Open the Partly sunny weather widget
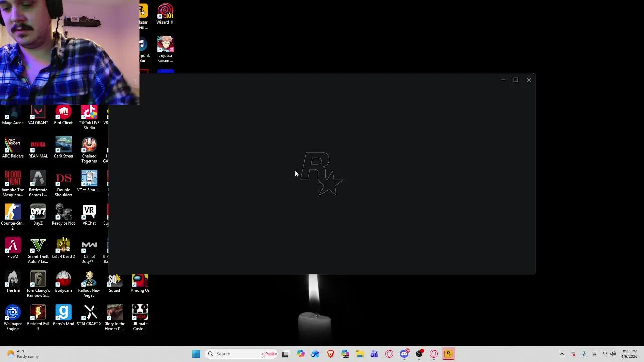Screen dimensions: 644x362 [x=23, y=354]
